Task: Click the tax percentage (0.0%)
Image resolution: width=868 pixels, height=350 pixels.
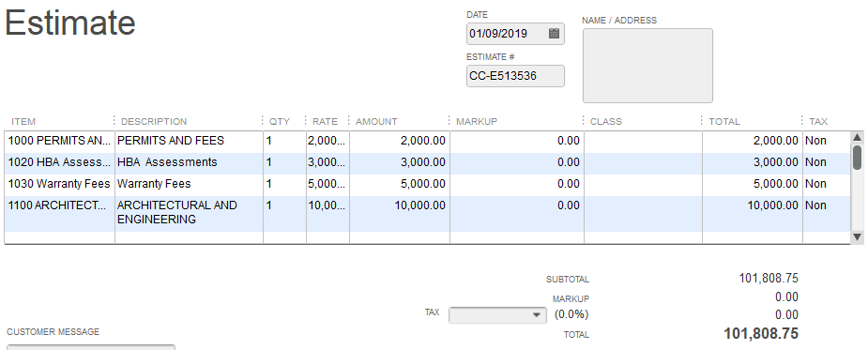Action: (x=571, y=314)
